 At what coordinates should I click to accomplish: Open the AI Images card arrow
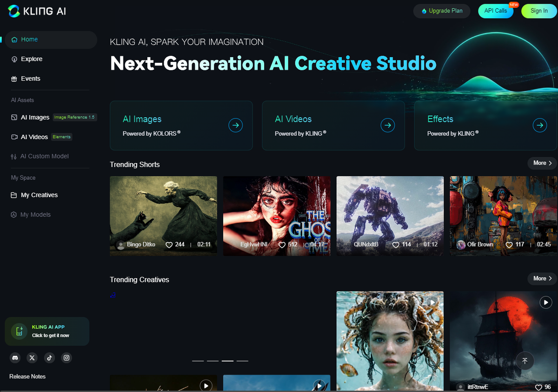pos(236,125)
